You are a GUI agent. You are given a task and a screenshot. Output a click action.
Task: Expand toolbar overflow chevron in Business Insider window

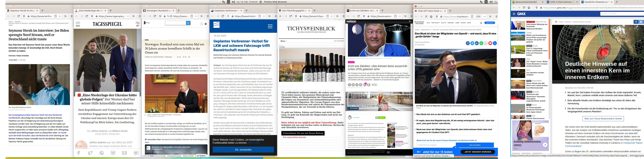tap(490, 17)
